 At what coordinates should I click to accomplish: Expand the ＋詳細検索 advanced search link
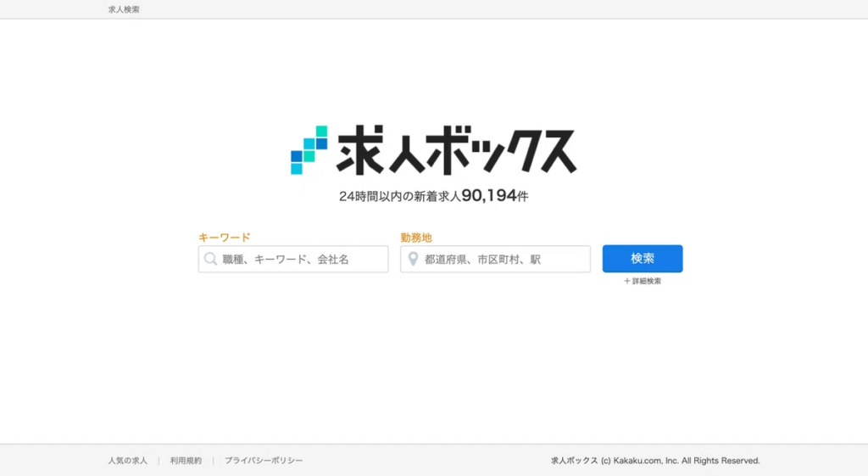(643, 281)
